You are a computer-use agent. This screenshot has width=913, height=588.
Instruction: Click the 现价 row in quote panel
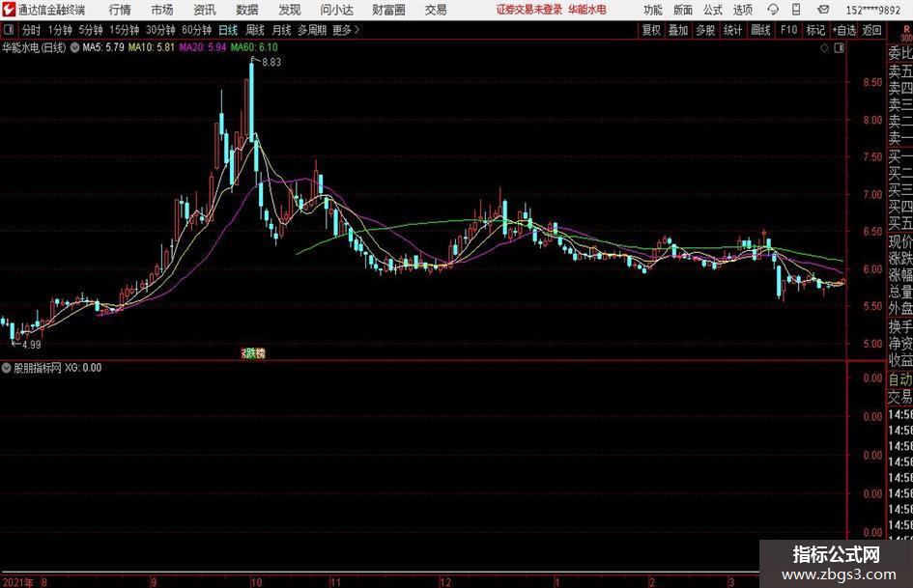pos(900,242)
